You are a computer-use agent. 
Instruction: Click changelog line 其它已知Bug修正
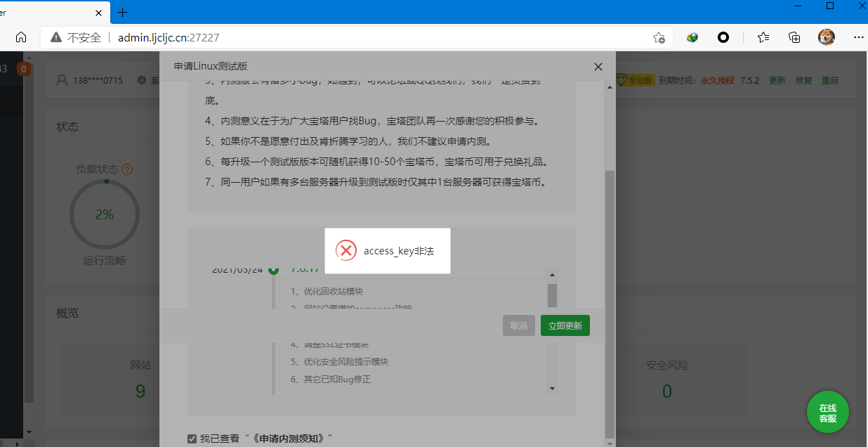click(330, 380)
